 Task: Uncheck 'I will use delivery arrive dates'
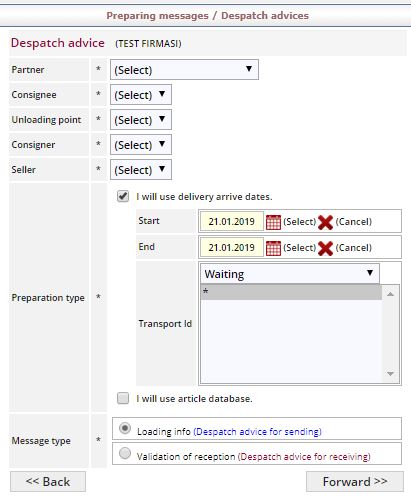123,196
